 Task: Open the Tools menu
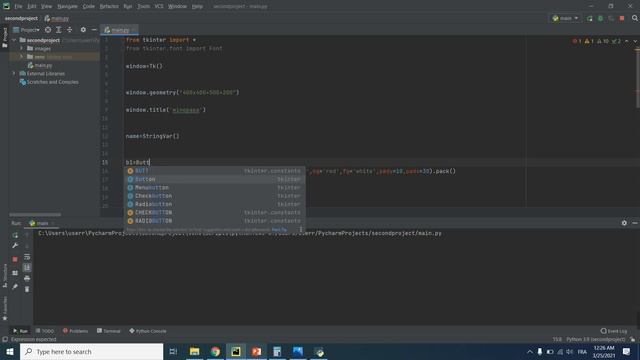pos(143,6)
